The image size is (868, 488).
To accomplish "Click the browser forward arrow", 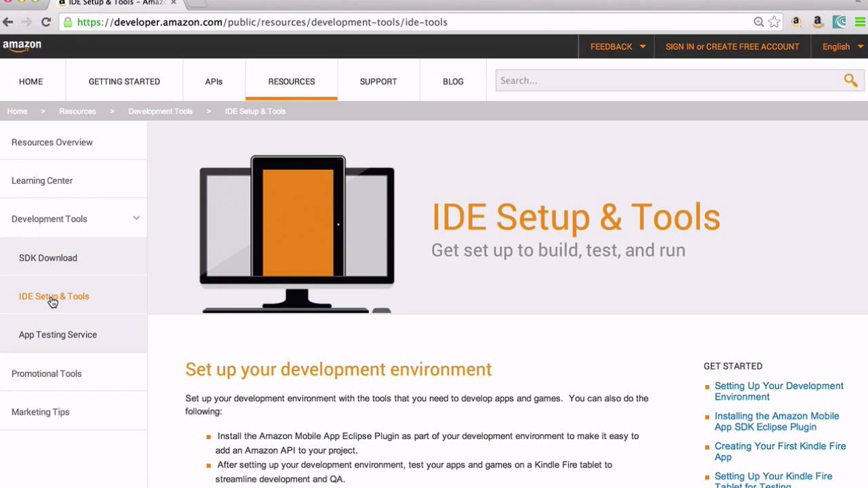I will point(26,22).
